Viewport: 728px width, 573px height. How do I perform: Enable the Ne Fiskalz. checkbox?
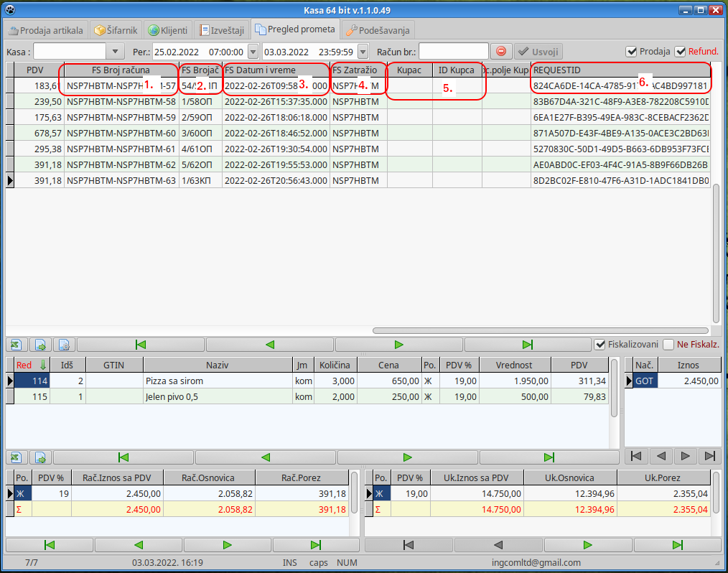(x=668, y=345)
